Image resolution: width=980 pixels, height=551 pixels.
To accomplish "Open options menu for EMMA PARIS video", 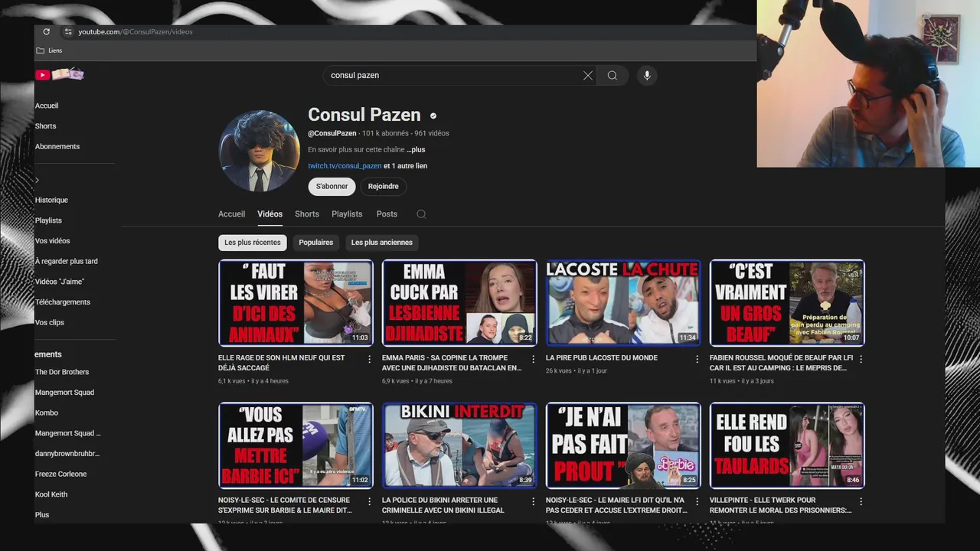I will (533, 359).
